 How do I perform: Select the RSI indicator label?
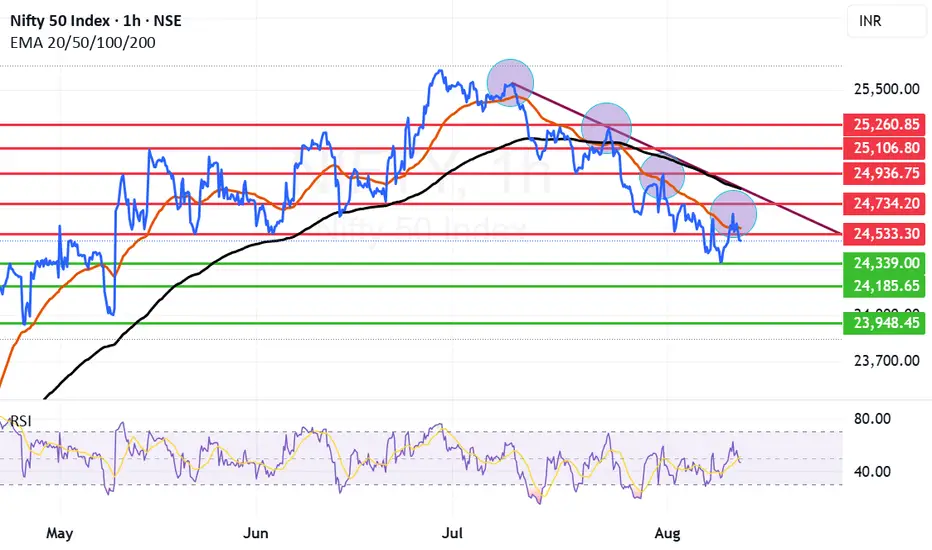click(20, 421)
